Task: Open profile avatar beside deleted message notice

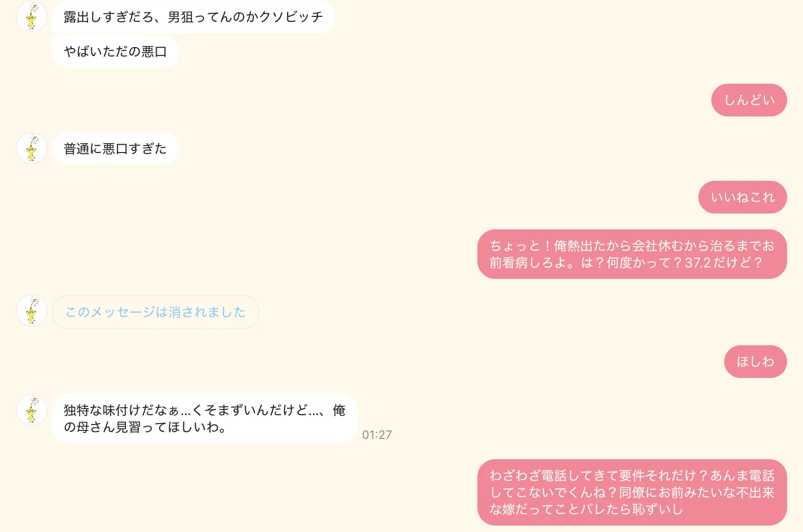Action: [x=32, y=311]
